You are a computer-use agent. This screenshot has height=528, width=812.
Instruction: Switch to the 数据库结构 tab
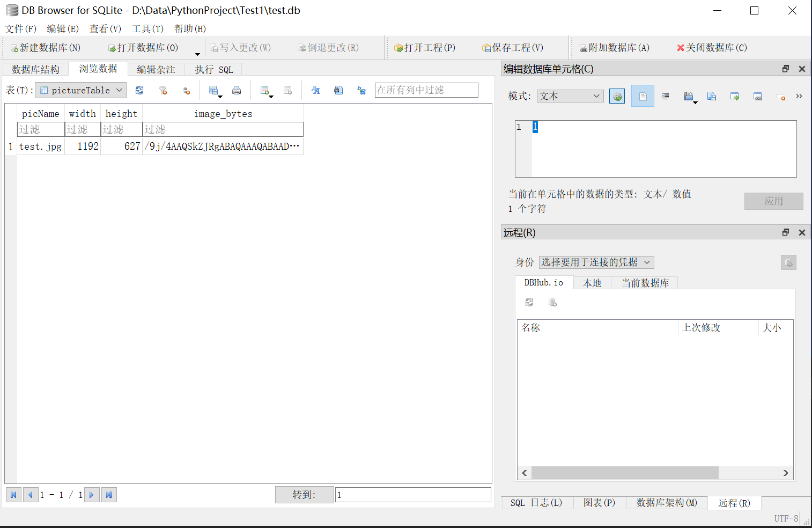click(x=35, y=69)
